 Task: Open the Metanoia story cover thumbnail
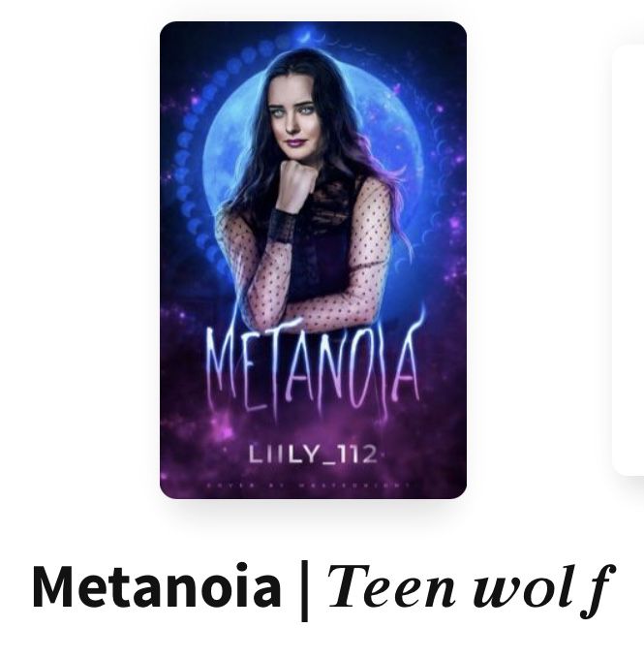pyautogui.click(x=313, y=260)
